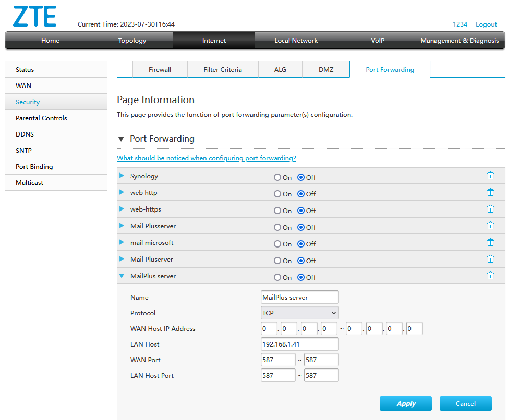Screen dimensions: 508x420
Task: Open port forwarding configuration notice link
Action: point(206,158)
